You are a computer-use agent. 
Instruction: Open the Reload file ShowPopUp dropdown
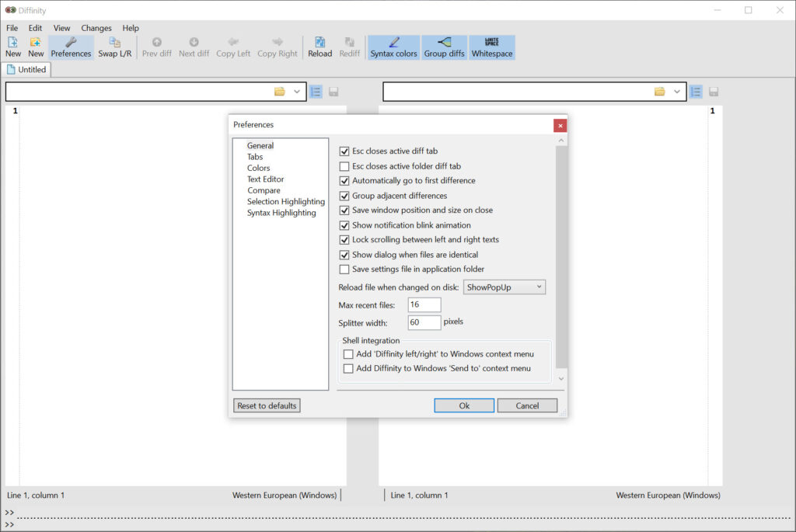504,287
